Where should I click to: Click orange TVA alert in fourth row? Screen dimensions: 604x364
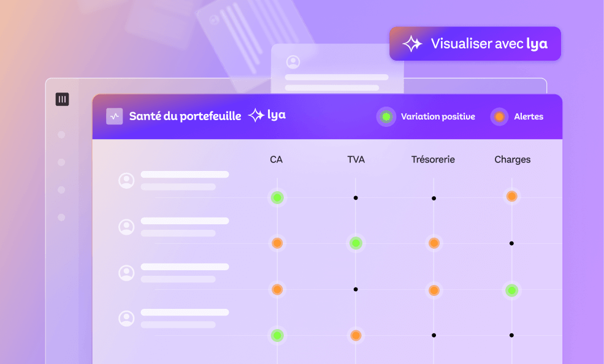356,336
